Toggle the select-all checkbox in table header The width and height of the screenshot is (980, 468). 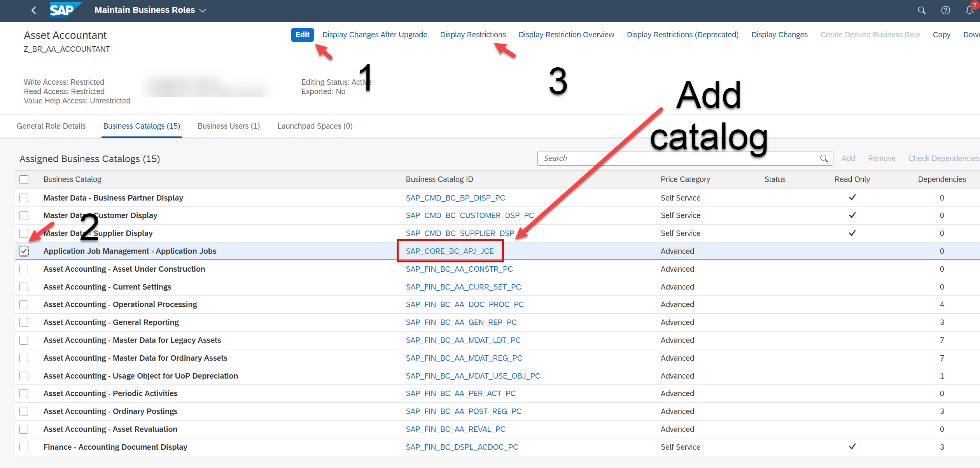24,179
